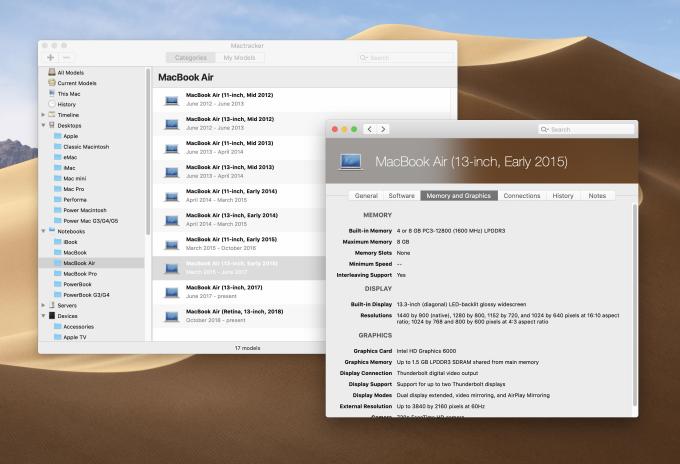The height and width of the screenshot is (464, 680).
Task: Select MacBook Air (13-inch, Mid 2013) row
Action: 239,171
